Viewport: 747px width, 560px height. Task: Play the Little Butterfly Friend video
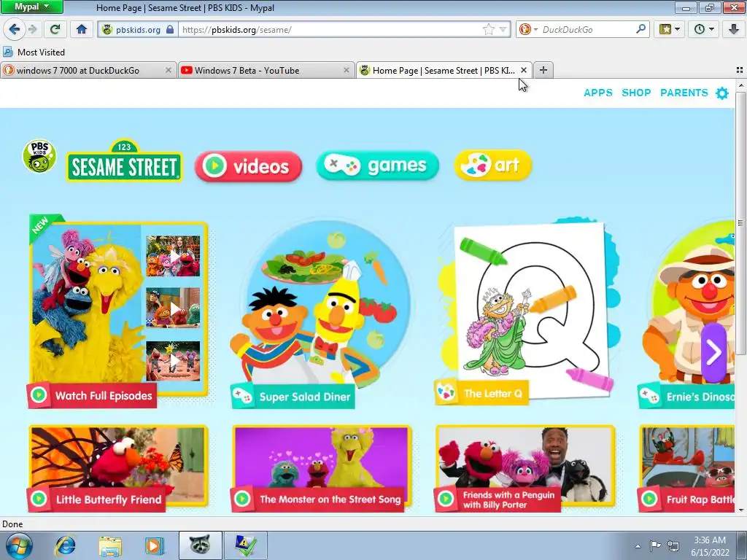(x=118, y=469)
